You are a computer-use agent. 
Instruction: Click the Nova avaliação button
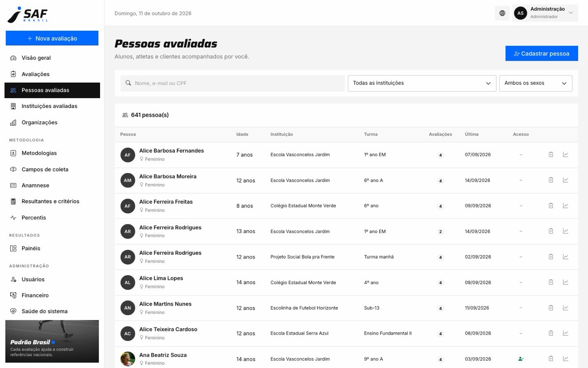click(52, 38)
